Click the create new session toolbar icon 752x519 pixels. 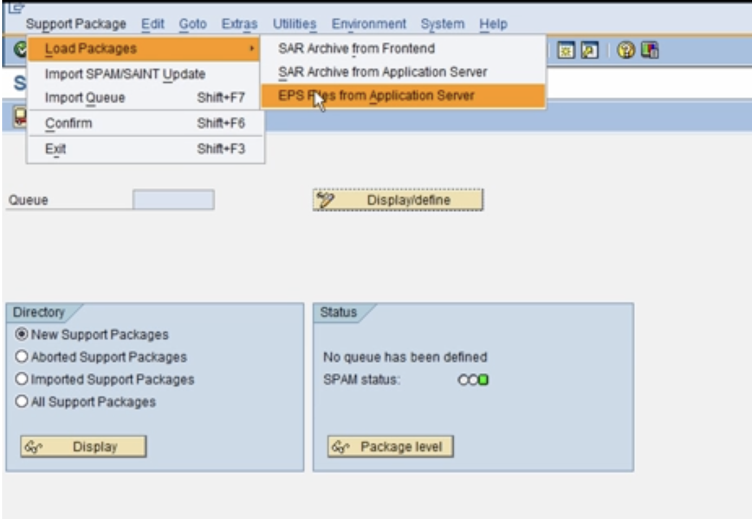pyautogui.click(x=566, y=50)
